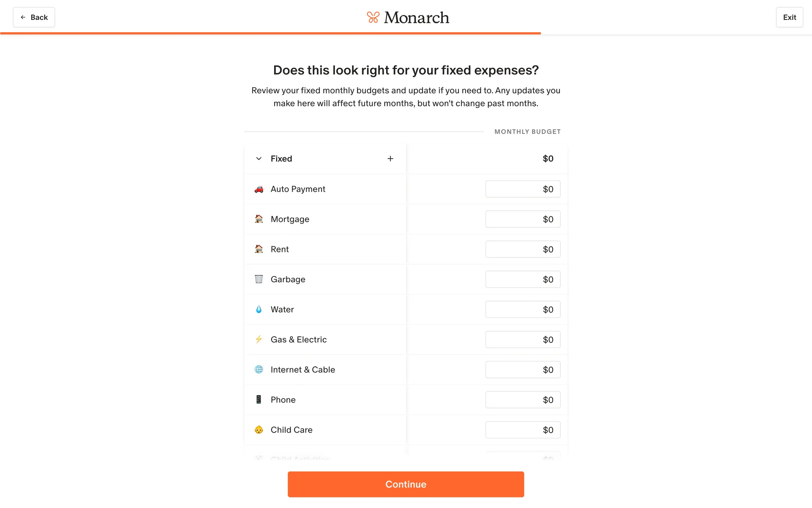
Task: Click the baby icon beside Child Care
Action: pos(259,430)
